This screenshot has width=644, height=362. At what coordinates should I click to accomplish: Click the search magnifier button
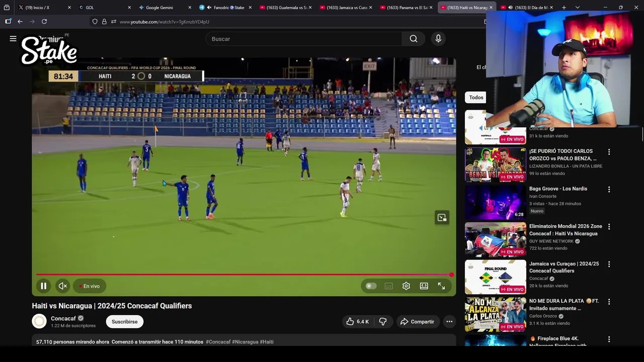point(414,39)
